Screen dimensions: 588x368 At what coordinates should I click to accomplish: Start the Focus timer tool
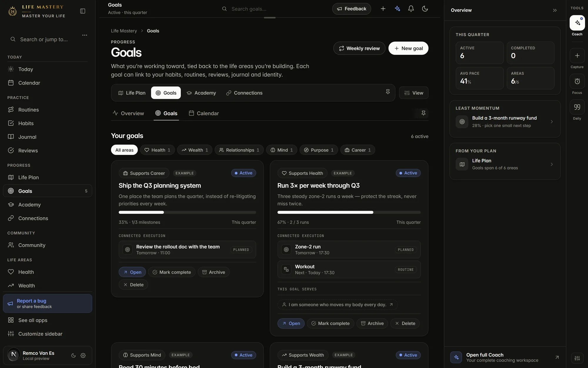click(x=577, y=81)
